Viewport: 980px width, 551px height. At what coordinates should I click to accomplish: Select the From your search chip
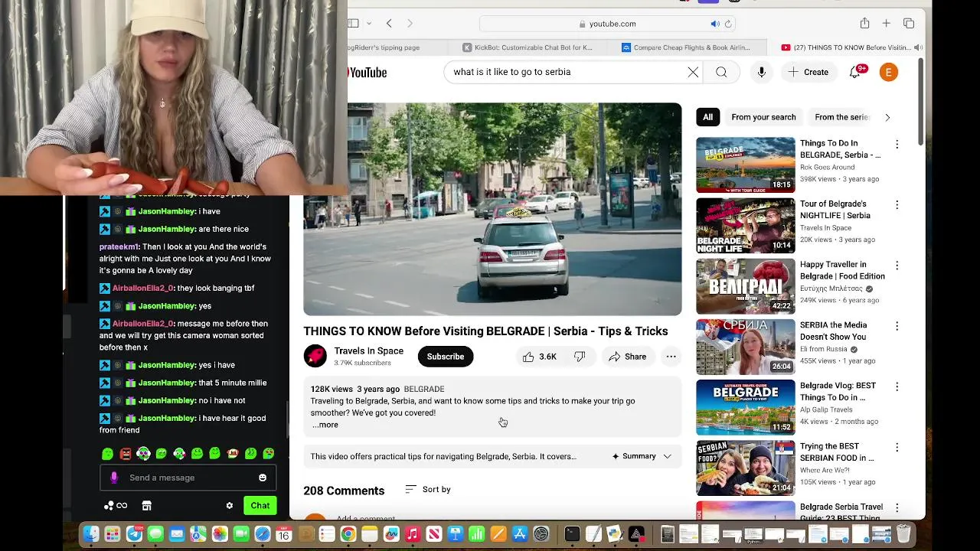point(763,117)
